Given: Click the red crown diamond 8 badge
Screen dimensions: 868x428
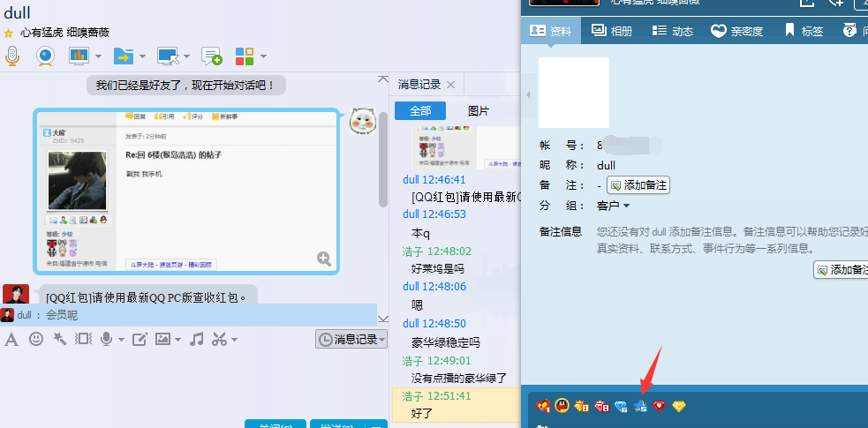Looking at the screenshot, I should (x=601, y=407).
